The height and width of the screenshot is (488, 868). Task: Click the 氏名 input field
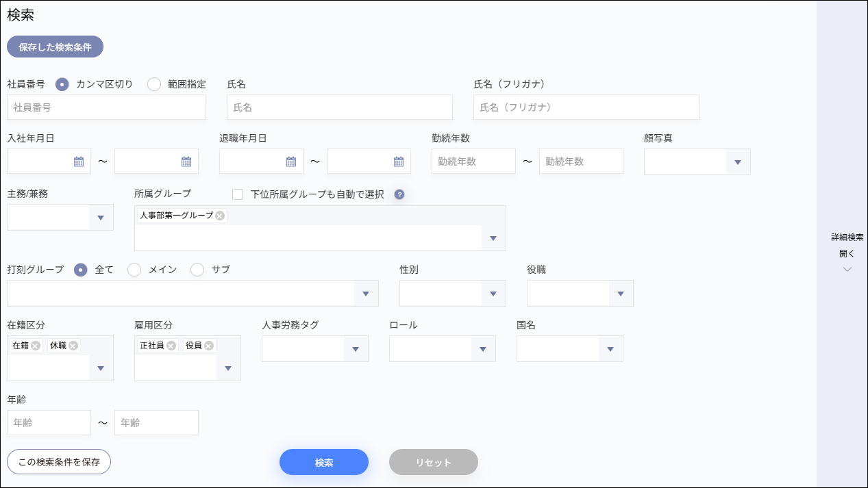(339, 107)
